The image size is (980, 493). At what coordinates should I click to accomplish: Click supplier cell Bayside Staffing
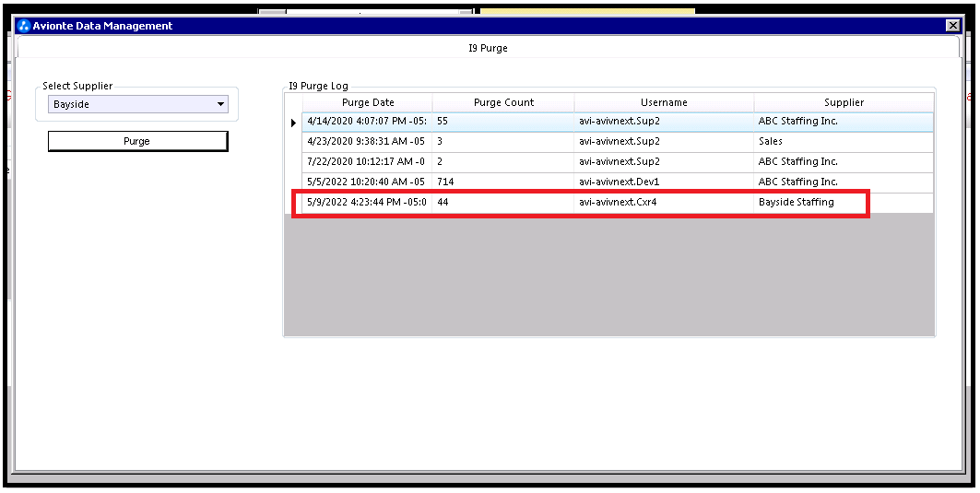pos(844,202)
